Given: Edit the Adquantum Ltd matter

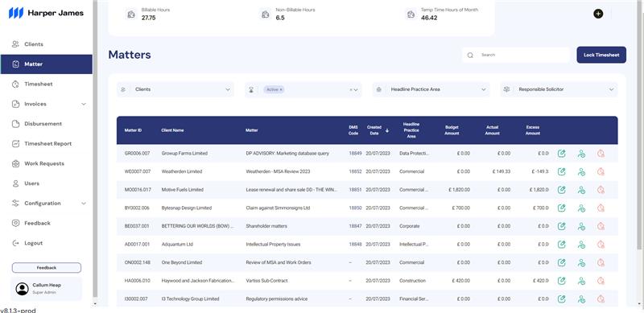Looking at the screenshot, I should 561,245.
